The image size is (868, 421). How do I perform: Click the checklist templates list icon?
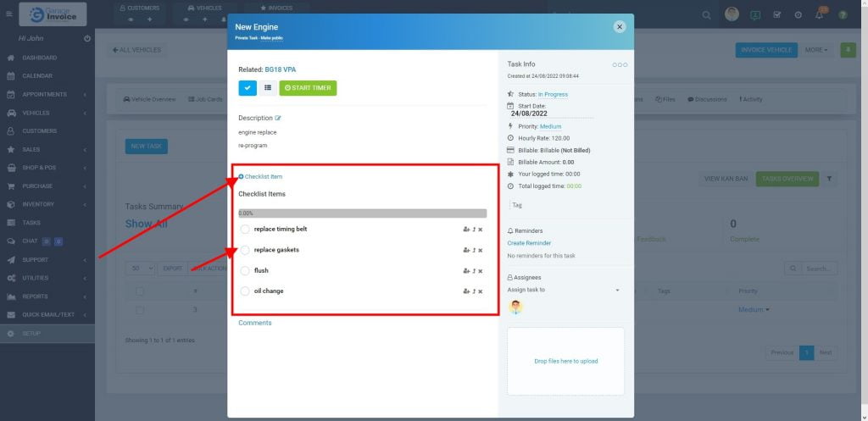click(x=267, y=87)
